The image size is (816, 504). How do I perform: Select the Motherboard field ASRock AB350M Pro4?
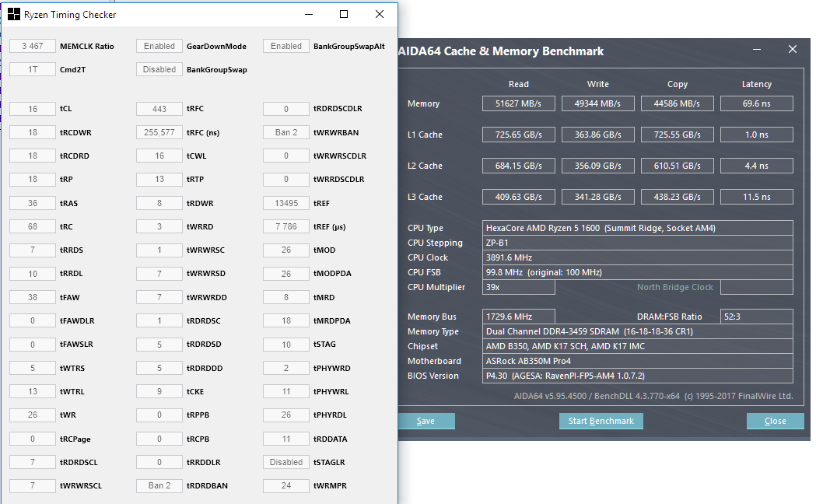coord(638,361)
